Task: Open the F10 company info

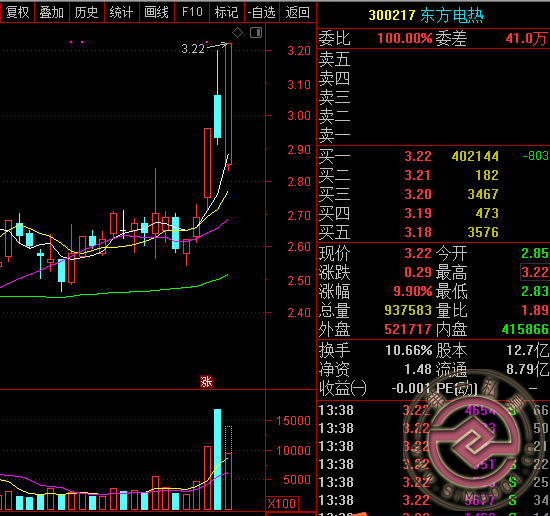Action: pyautogui.click(x=192, y=12)
